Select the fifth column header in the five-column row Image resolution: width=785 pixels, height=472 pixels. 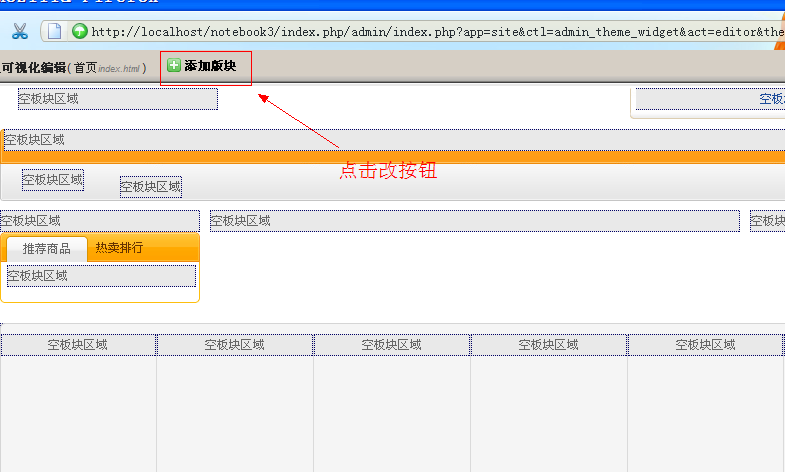point(706,345)
